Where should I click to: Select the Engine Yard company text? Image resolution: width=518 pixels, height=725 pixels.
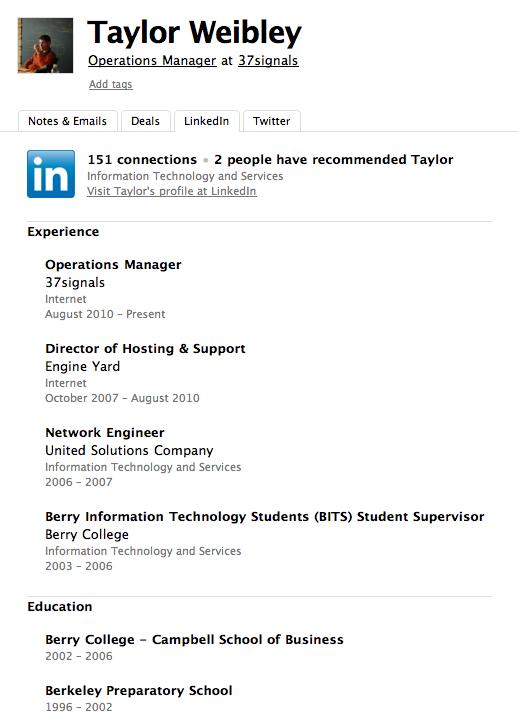pyautogui.click(x=83, y=367)
